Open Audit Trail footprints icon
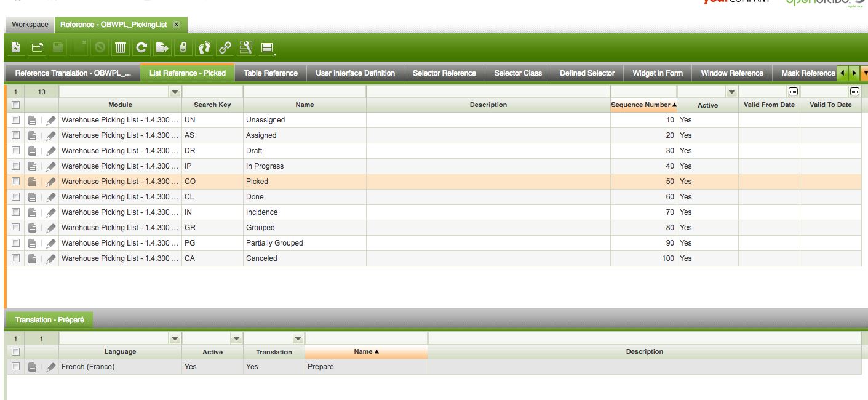The width and height of the screenshot is (868, 400). (x=204, y=47)
